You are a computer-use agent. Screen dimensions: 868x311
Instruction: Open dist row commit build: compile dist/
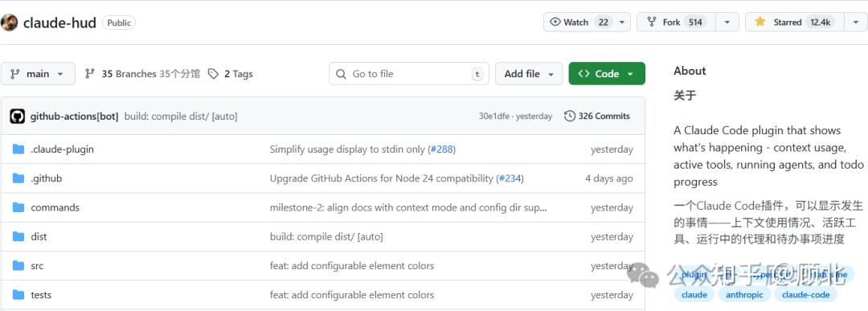coord(326,236)
